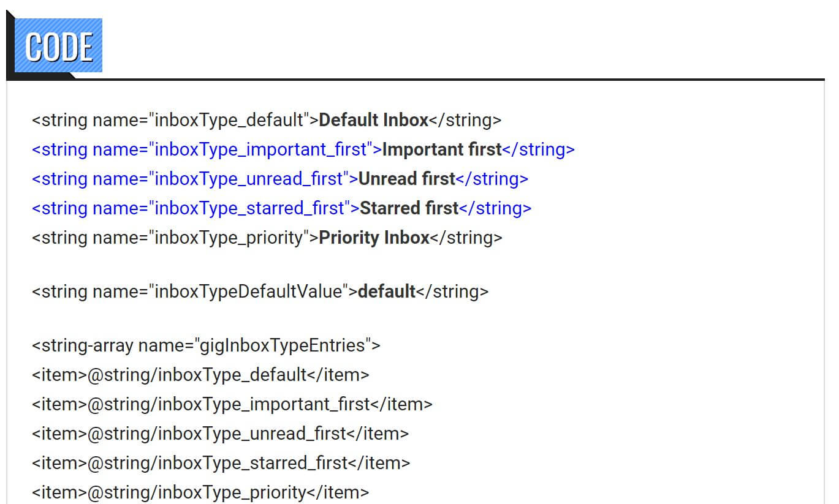Image resolution: width=839 pixels, height=504 pixels.
Task: Click the opening tag name="inboxType_default"
Action: tap(175, 120)
